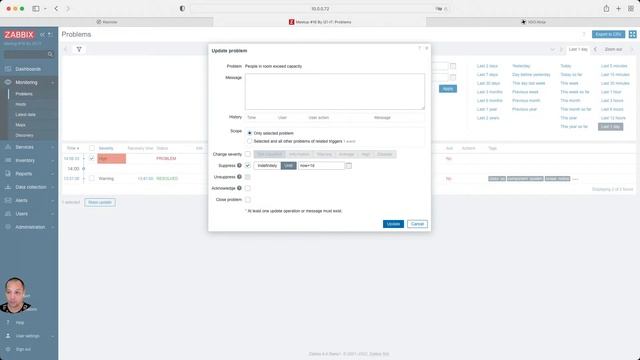This screenshot has height=360, width=640.
Task: Check the Warning problem row checkbox
Action: 92,178
